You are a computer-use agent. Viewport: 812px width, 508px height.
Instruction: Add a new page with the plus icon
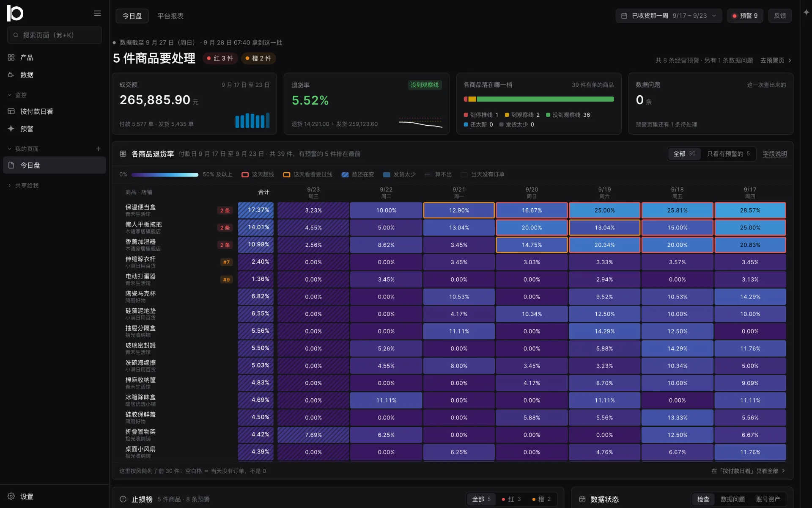(x=98, y=149)
